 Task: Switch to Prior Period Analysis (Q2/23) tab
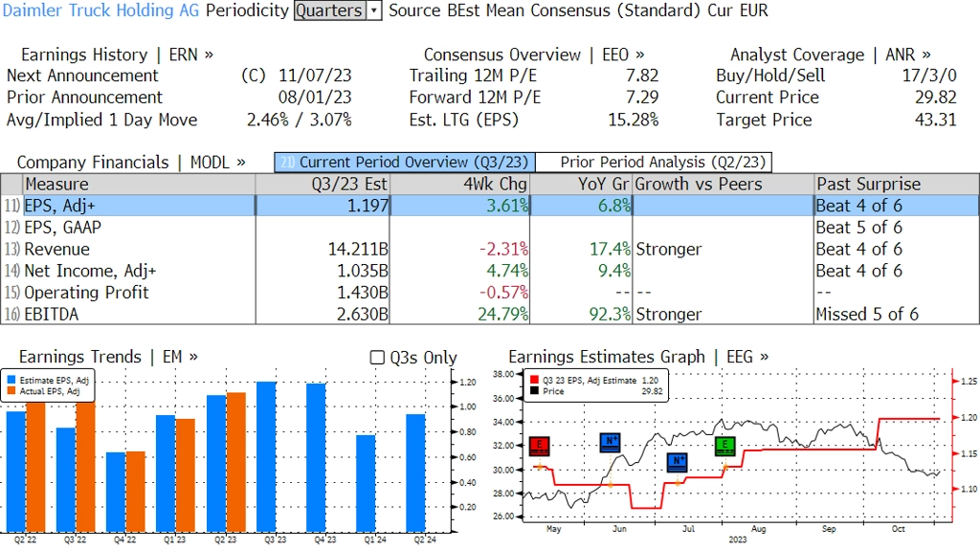pos(655,163)
